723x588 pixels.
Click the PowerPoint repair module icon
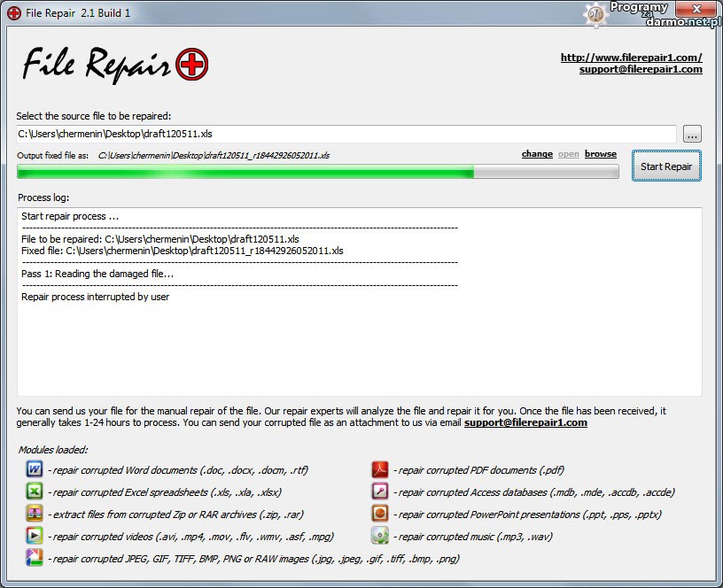click(380, 514)
